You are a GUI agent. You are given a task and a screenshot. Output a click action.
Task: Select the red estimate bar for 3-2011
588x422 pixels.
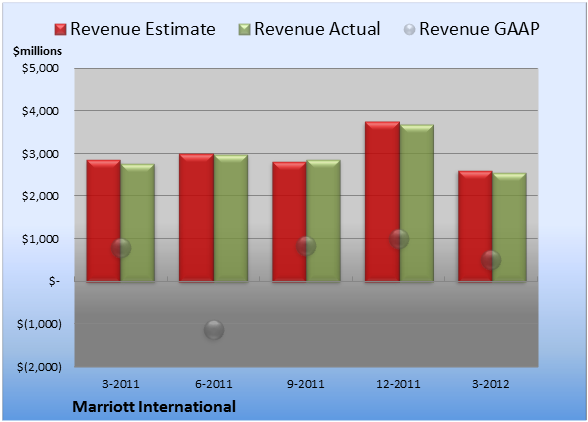pyautogui.click(x=104, y=221)
